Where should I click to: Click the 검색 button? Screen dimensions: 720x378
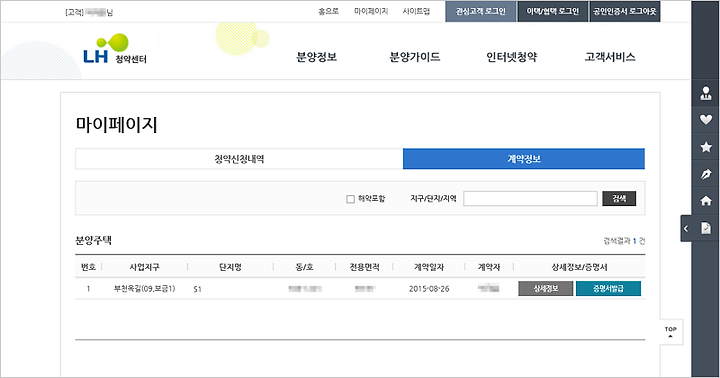point(619,198)
